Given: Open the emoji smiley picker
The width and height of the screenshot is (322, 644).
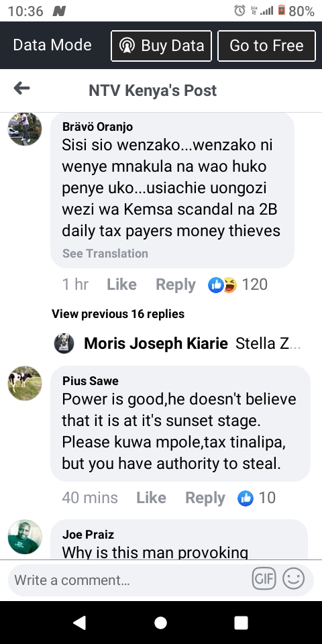Looking at the screenshot, I should (x=294, y=579).
